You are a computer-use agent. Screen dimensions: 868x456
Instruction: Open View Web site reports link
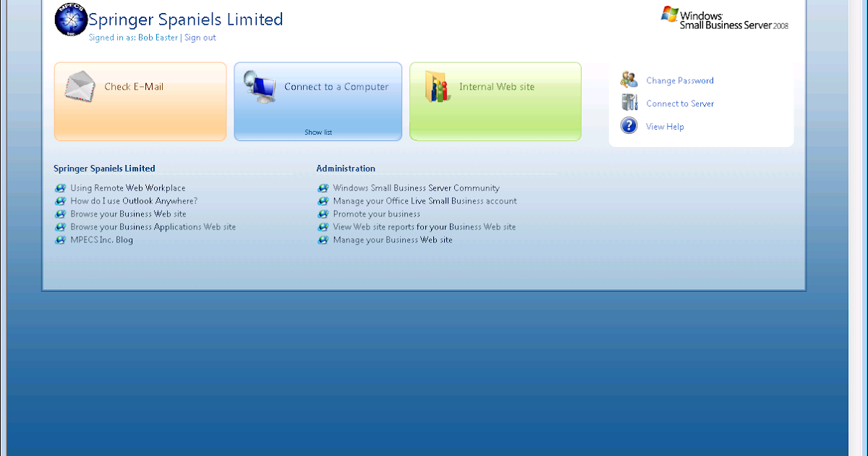[425, 227]
